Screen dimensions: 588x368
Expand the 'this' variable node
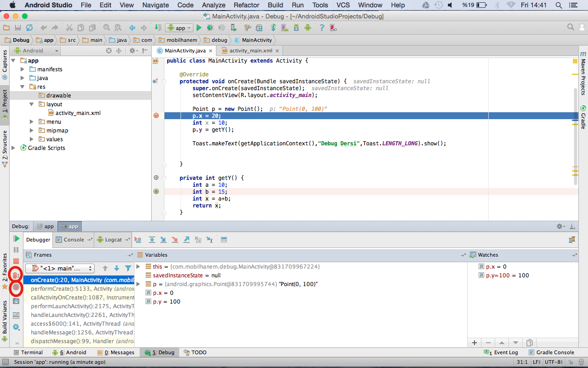[139, 267]
